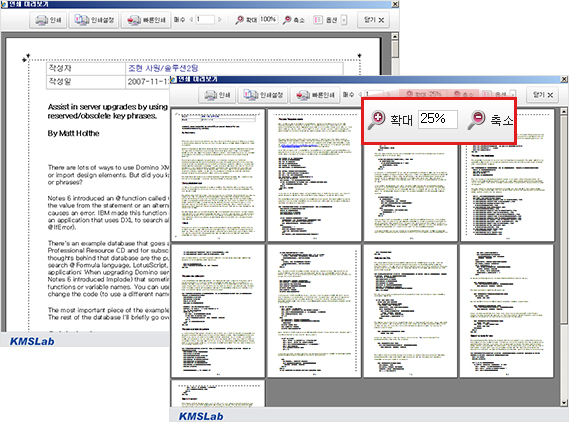Go to next page in back window
The width and height of the screenshot is (569, 422).
pyautogui.click(x=220, y=20)
